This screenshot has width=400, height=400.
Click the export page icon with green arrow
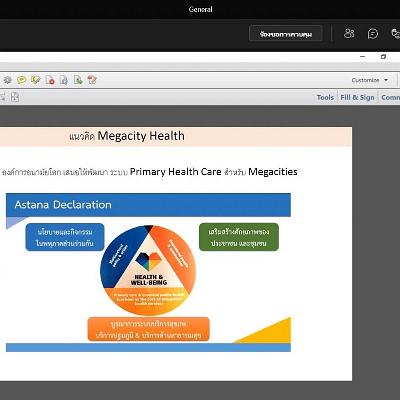pyautogui.click(x=78, y=80)
